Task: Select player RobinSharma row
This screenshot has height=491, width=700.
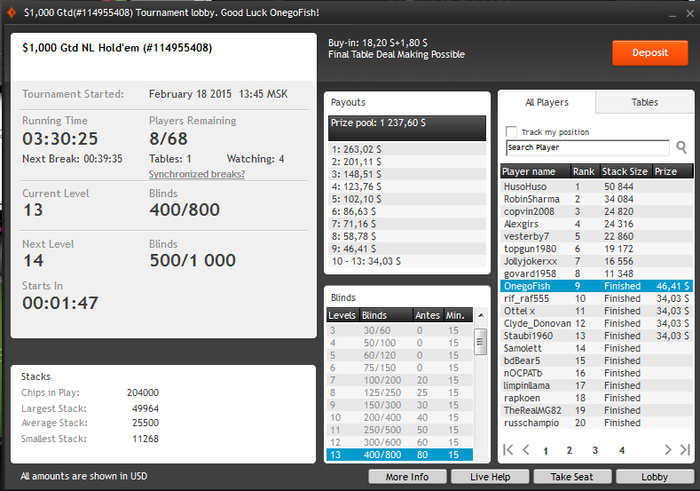Action: [x=596, y=199]
